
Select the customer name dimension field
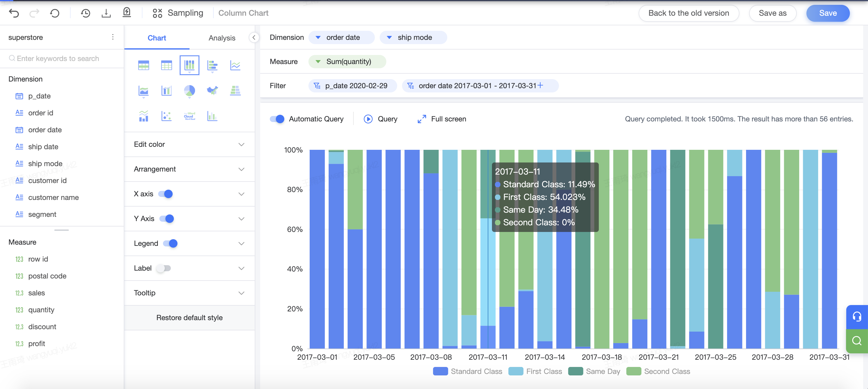53,198
